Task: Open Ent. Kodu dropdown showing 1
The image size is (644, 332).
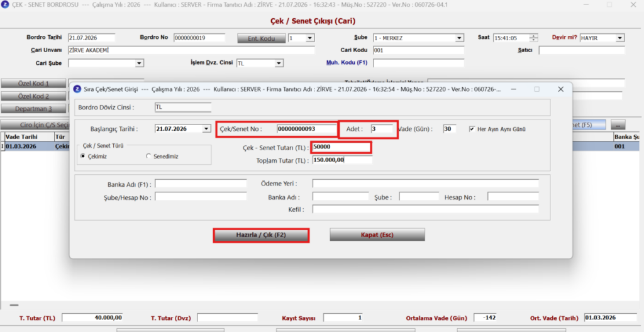Action: (310, 38)
